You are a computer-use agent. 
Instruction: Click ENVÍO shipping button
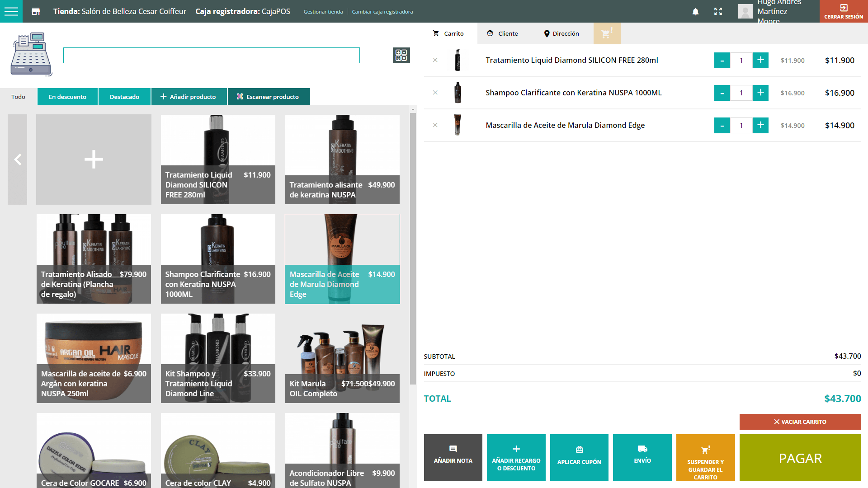[x=642, y=458]
